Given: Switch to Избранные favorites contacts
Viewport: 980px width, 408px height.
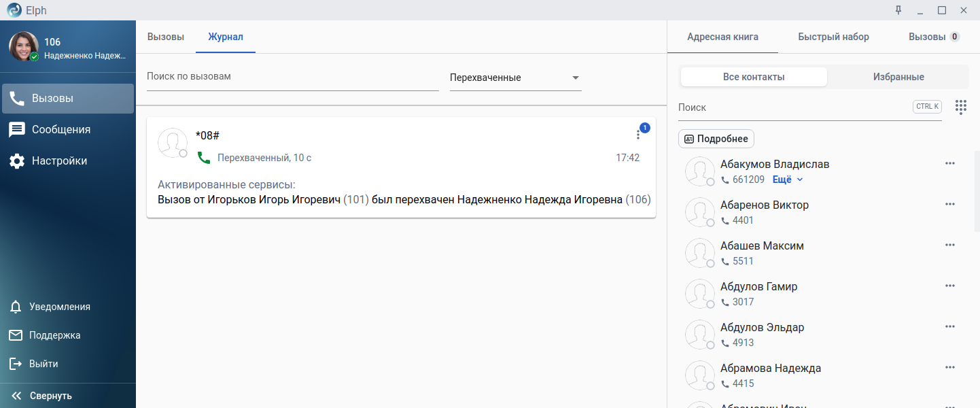Looking at the screenshot, I should click(x=898, y=77).
